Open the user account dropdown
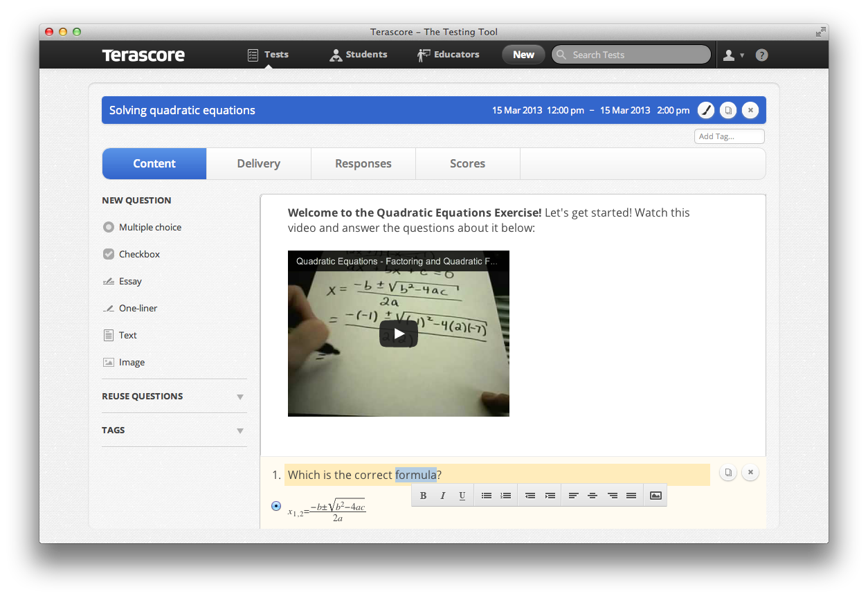This screenshot has height=598, width=868. (733, 55)
